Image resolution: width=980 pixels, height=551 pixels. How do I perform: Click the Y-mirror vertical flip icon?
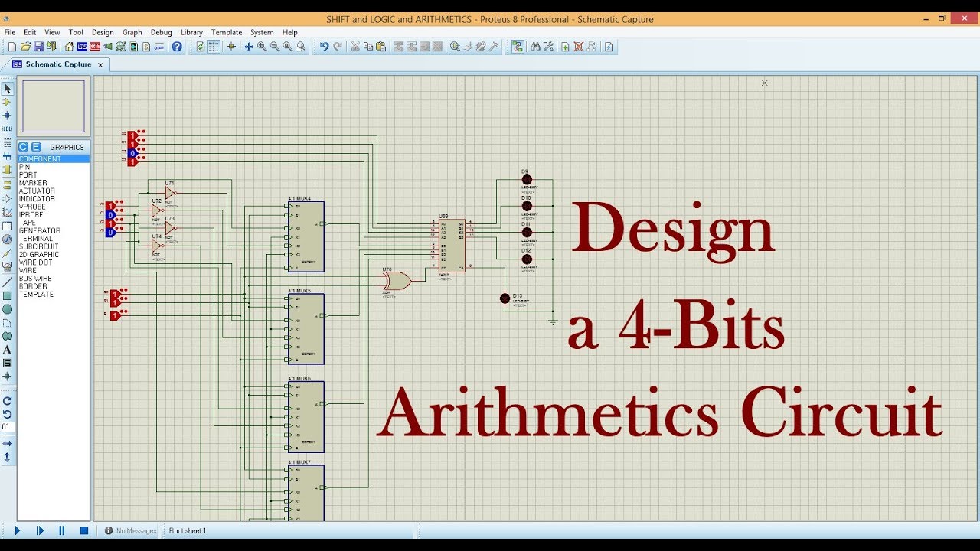click(x=7, y=457)
